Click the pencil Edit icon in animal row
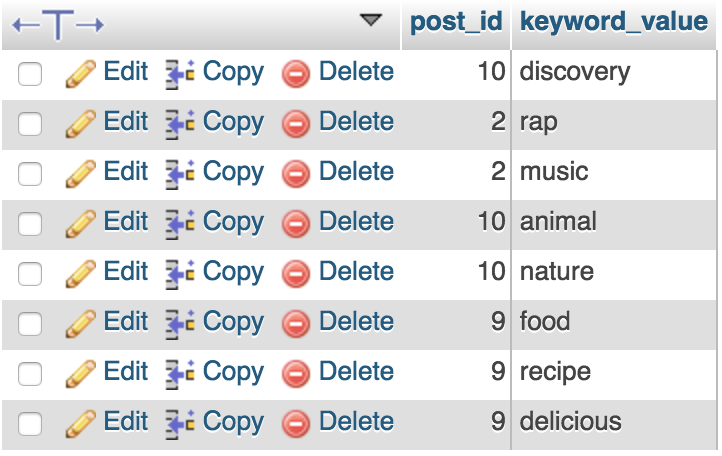Image resolution: width=722 pixels, height=456 pixels. (80, 223)
